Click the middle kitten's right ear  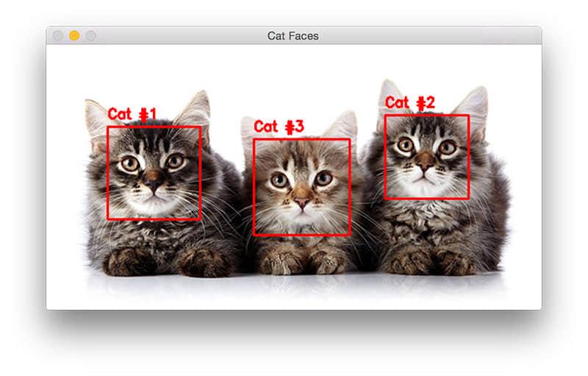(343, 126)
